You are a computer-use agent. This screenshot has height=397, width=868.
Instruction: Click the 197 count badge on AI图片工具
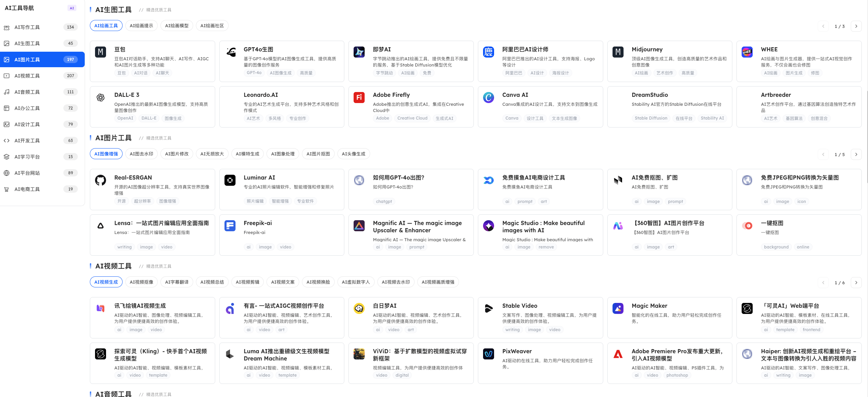[71, 60]
